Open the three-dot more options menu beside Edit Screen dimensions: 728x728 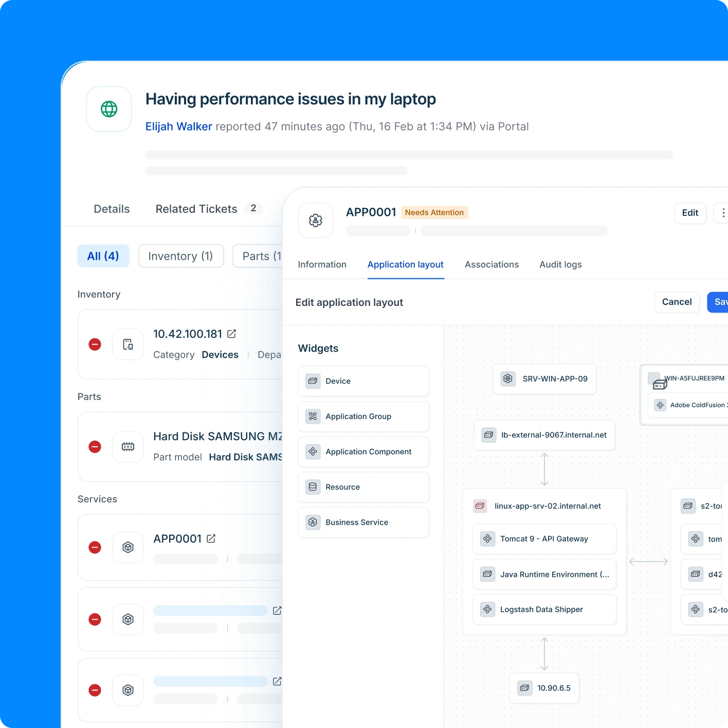tap(723, 213)
